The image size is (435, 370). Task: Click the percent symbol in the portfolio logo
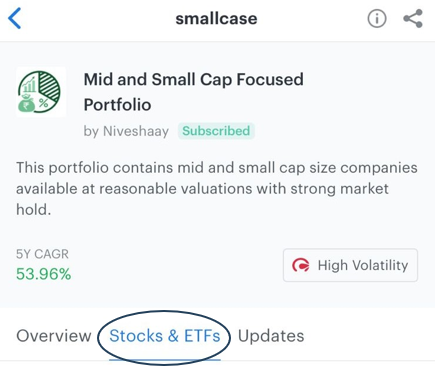pyautogui.click(x=43, y=103)
